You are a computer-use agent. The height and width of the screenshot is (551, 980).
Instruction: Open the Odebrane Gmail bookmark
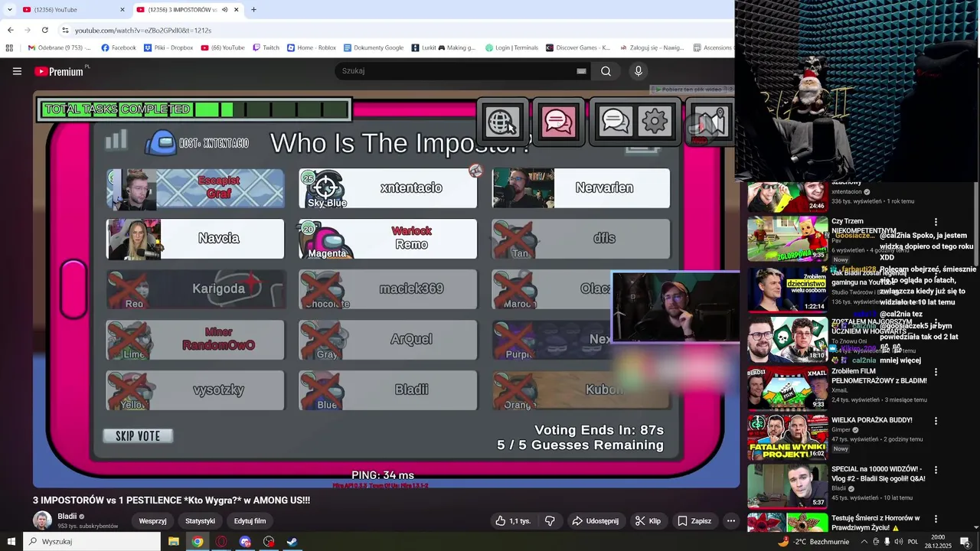click(x=60, y=47)
